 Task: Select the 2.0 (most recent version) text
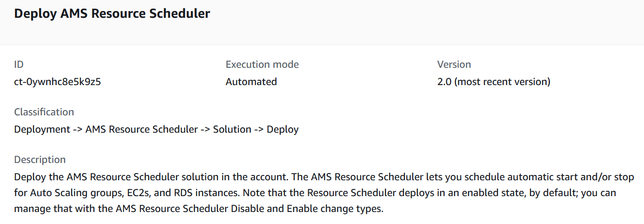point(493,82)
